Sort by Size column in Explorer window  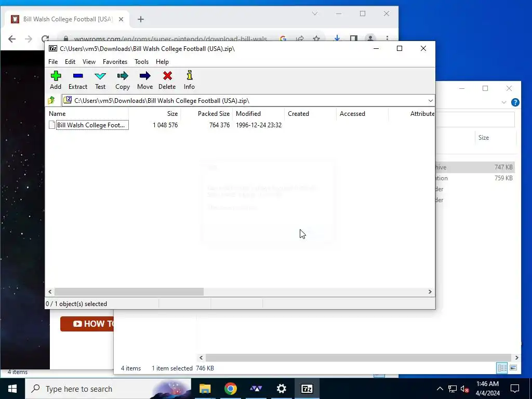pyautogui.click(x=495, y=137)
